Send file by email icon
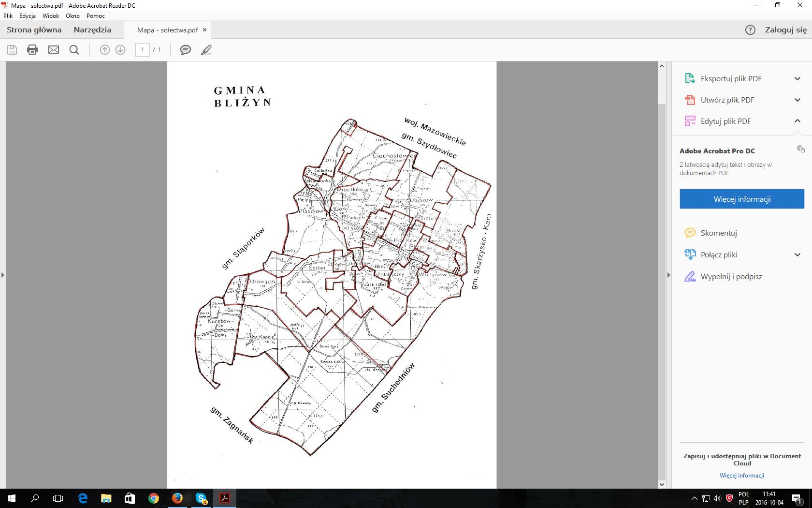This screenshot has height=508, width=812. (54, 50)
